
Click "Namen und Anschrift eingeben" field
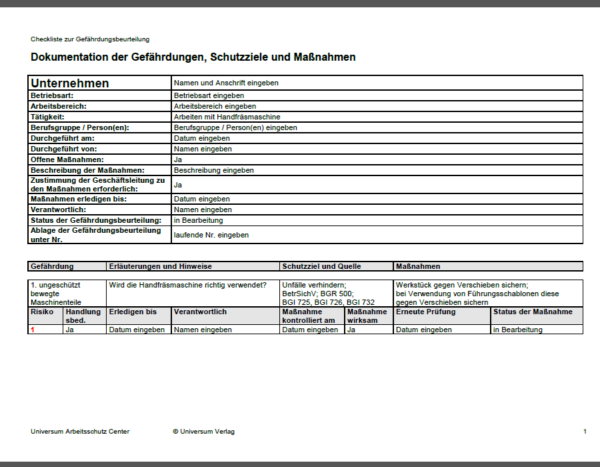pyautogui.click(x=377, y=83)
